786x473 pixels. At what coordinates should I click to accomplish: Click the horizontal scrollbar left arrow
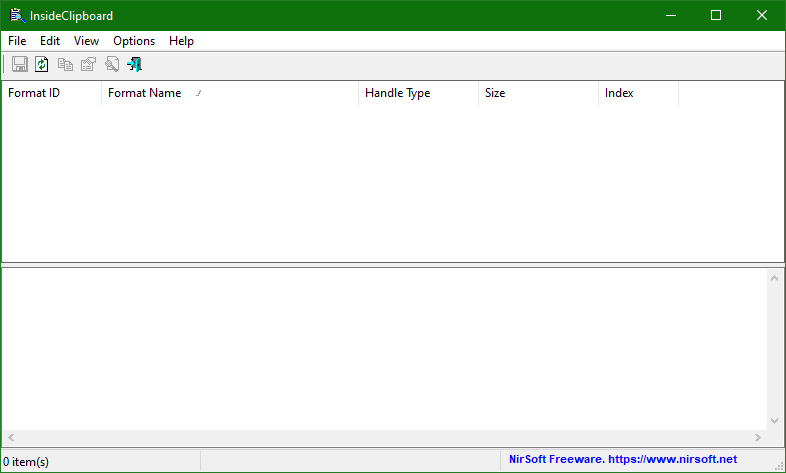tap(11, 437)
